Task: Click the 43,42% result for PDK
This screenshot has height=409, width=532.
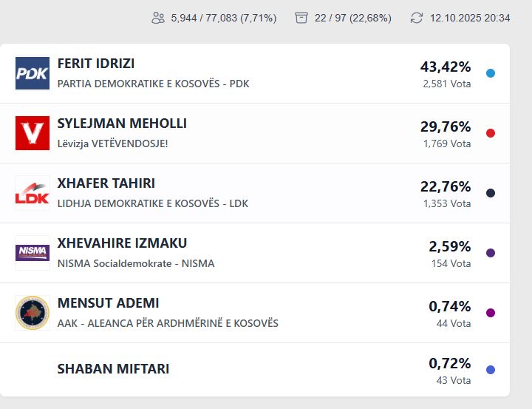Action: (x=446, y=67)
